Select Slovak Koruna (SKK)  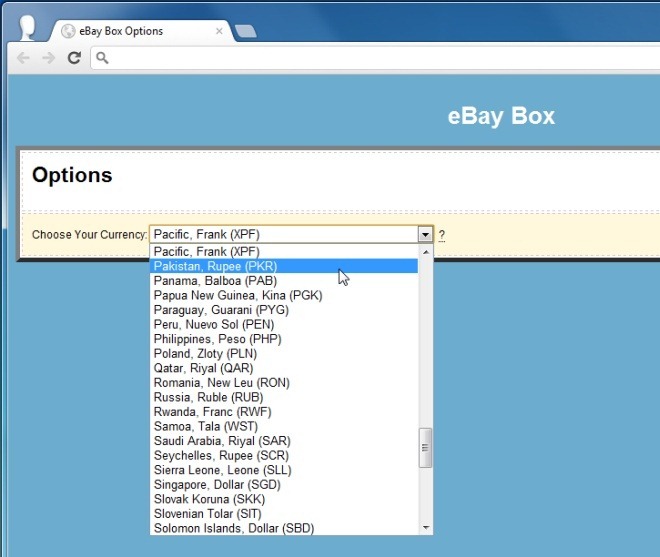point(284,499)
